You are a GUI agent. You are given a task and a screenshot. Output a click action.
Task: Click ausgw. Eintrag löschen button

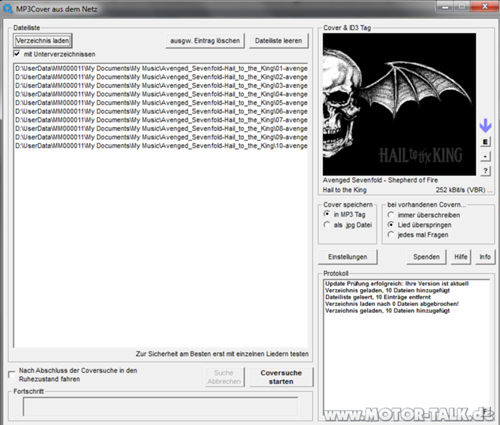(x=205, y=41)
